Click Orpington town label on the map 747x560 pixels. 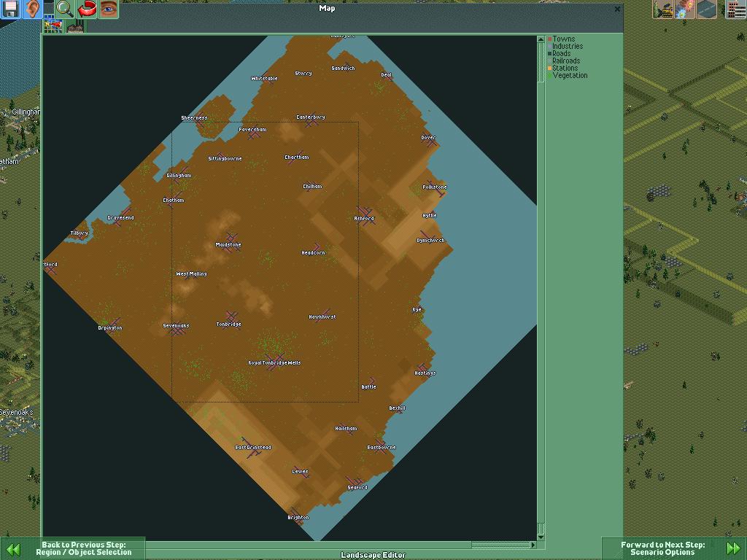coord(110,328)
